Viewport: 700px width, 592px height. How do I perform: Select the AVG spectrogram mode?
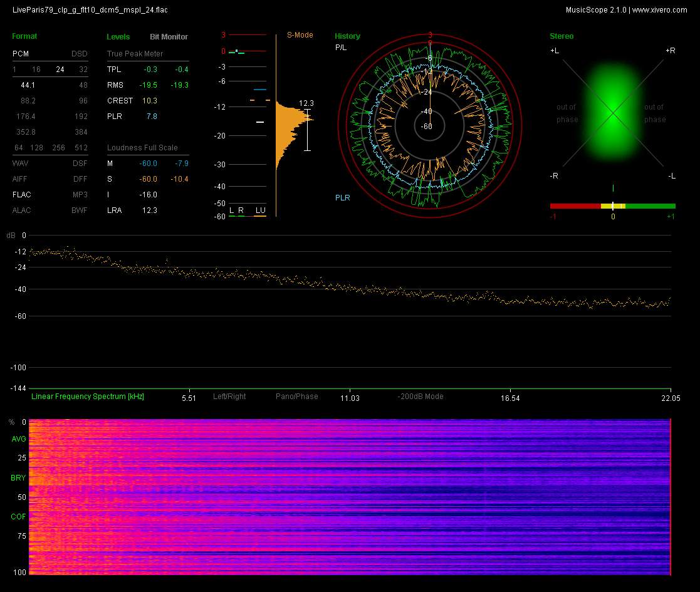click(x=18, y=440)
